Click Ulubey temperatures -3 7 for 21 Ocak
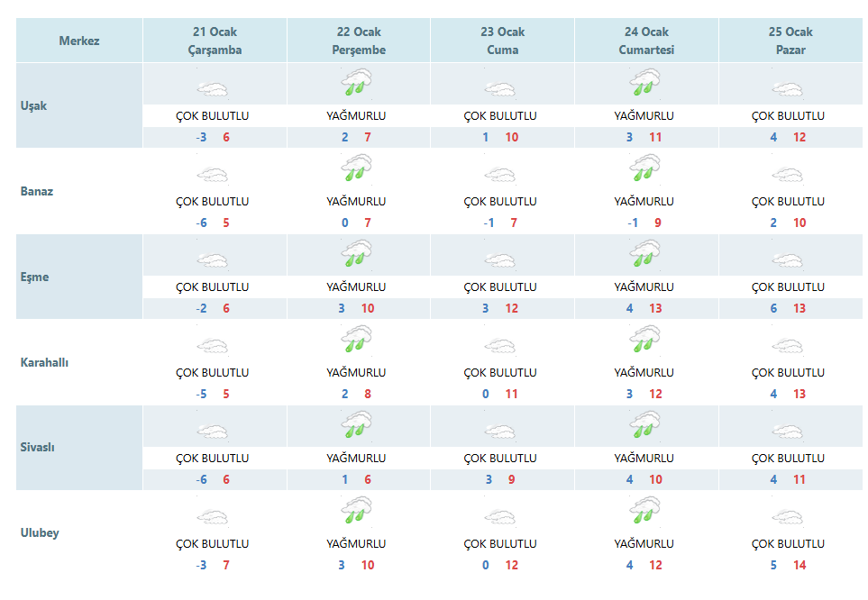868x600 pixels. pyautogui.click(x=213, y=565)
